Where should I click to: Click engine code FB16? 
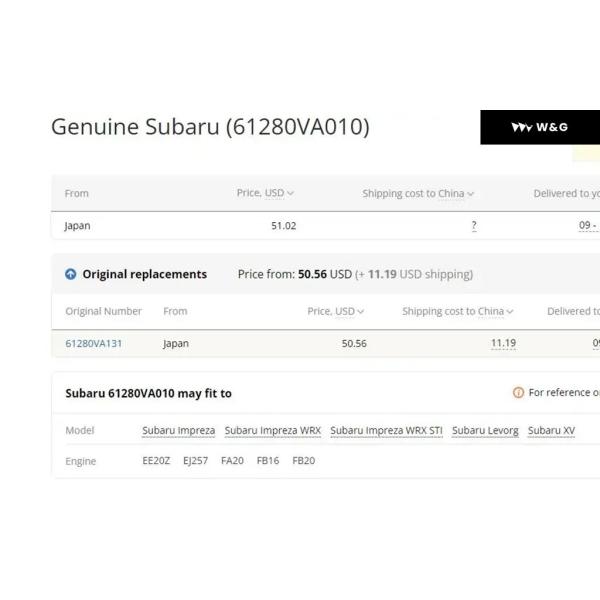coord(268,460)
